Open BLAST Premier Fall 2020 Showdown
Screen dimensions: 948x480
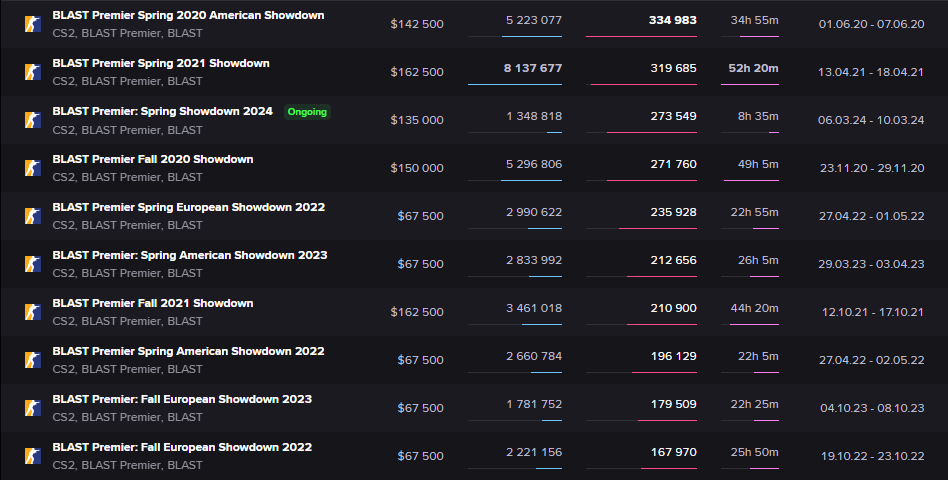point(152,159)
